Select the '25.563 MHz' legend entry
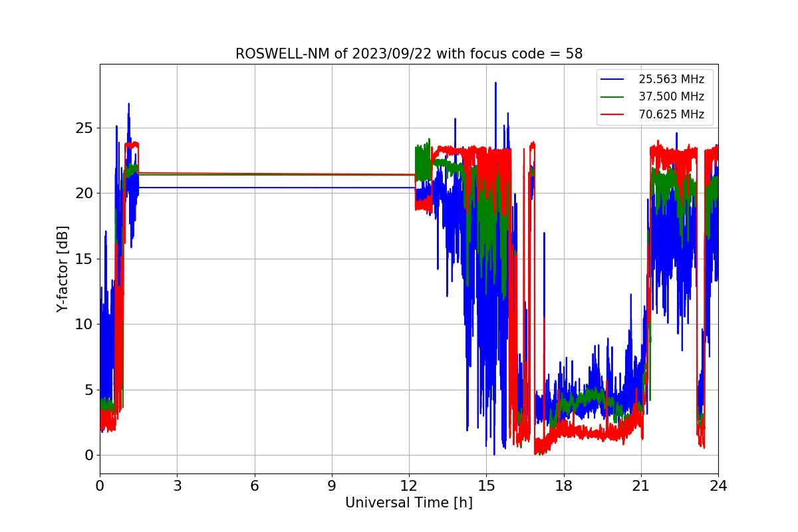 pos(672,79)
